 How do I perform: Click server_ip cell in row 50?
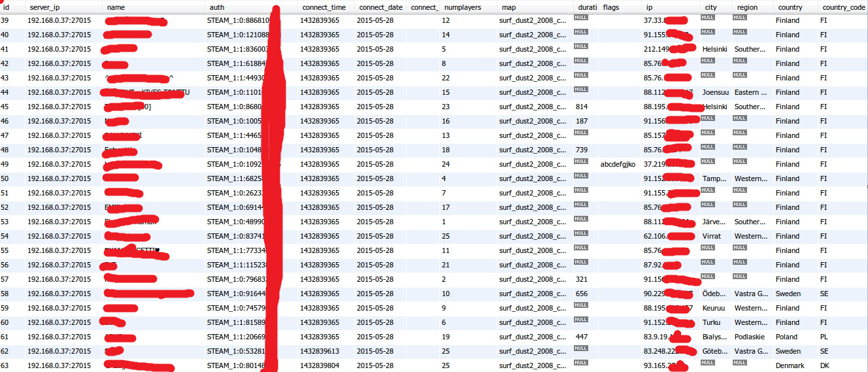click(x=59, y=178)
